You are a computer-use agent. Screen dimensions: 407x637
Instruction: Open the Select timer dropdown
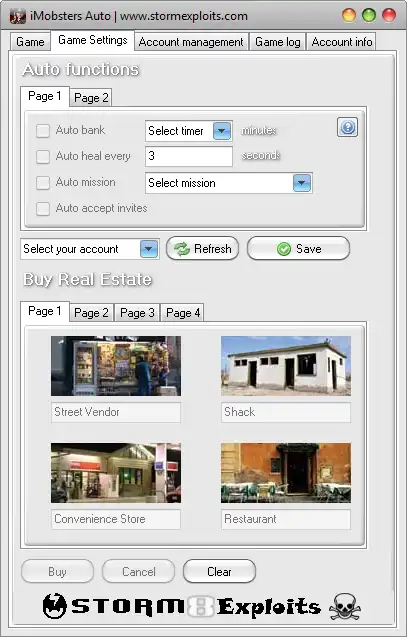(x=189, y=131)
